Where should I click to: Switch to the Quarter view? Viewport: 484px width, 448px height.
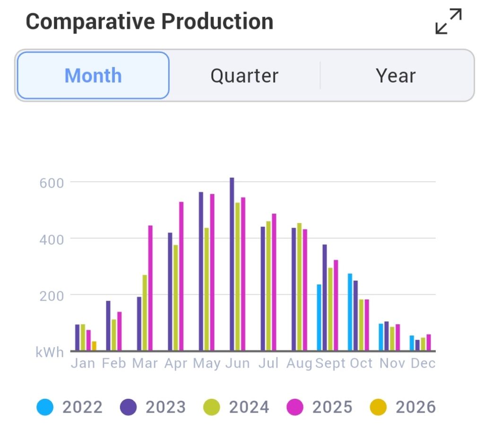pyautogui.click(x=245, y=75)
